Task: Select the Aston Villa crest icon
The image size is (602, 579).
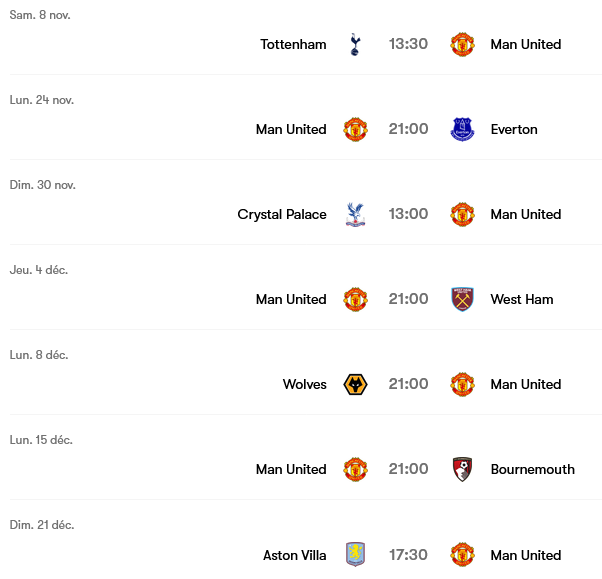Action: click(x=354, y=555)
